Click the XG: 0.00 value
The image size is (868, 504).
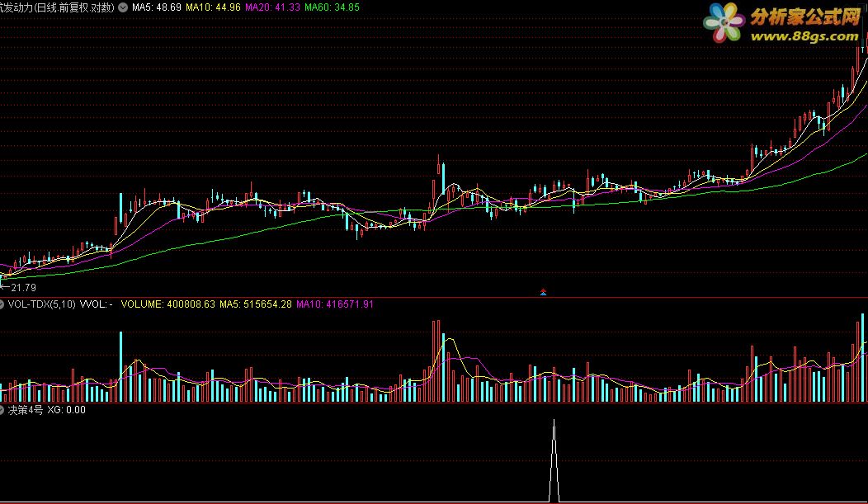click(67, 410)
